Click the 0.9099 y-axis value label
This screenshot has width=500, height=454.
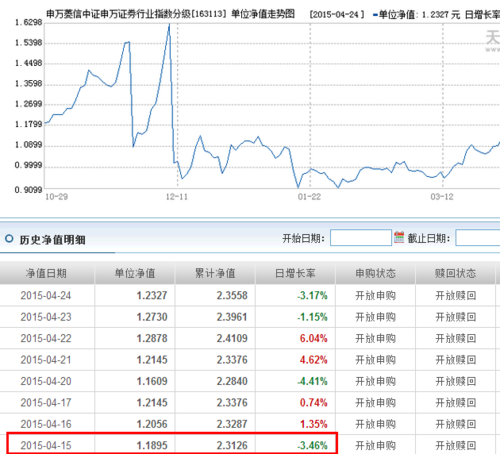coord(29,190)
